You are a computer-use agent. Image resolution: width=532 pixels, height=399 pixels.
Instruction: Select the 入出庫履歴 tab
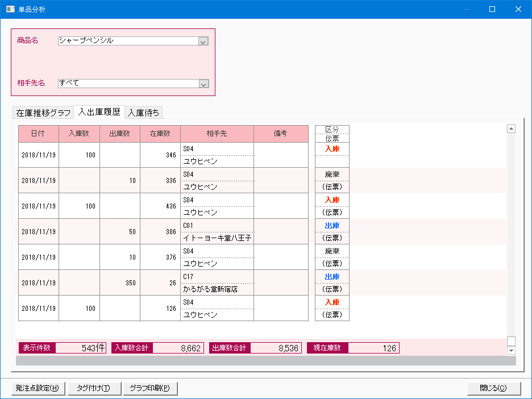[99, 111]
